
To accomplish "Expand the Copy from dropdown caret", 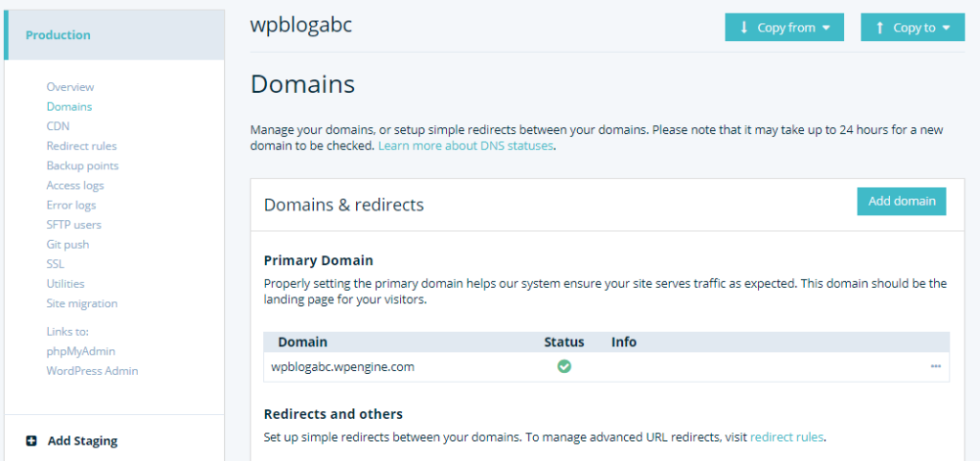I will tap(826, 28).
